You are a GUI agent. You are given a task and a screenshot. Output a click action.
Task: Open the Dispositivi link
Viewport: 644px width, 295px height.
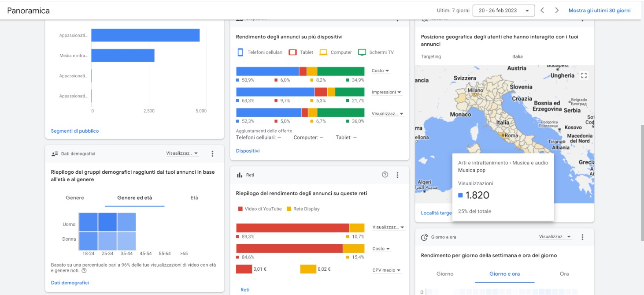point(248,151)
